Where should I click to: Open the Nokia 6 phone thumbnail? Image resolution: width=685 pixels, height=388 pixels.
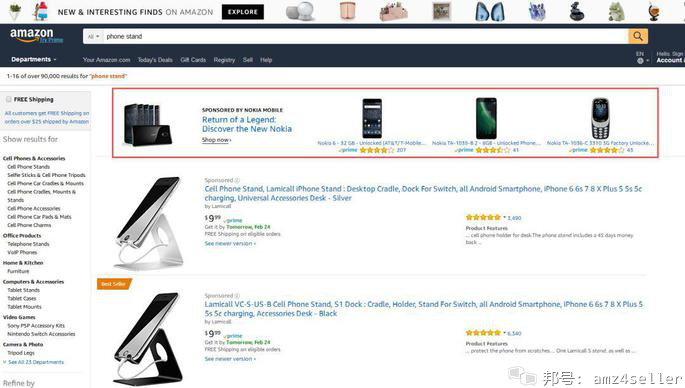click(x=372, y=118)
